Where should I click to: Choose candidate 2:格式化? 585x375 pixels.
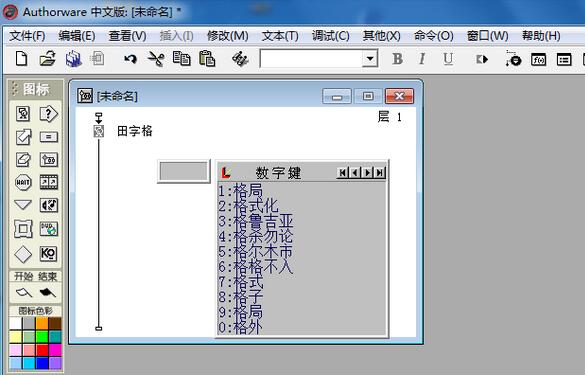tap(248, 206)
